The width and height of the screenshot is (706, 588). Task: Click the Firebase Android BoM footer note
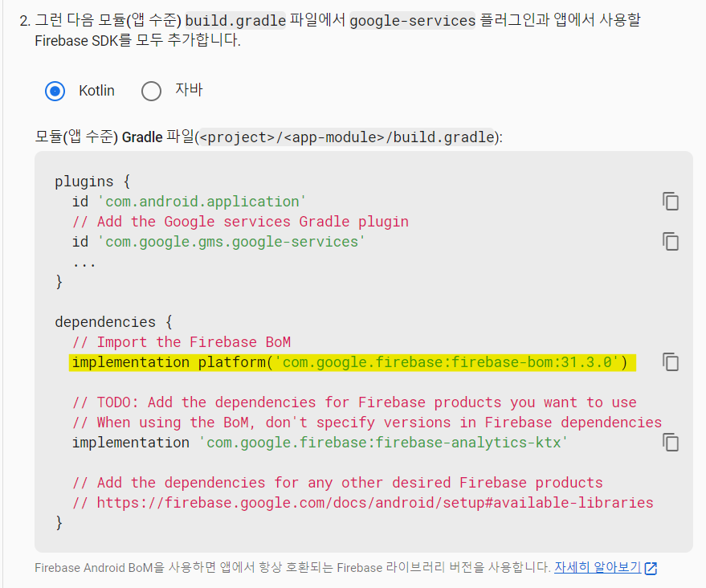(x=292, y=568)
